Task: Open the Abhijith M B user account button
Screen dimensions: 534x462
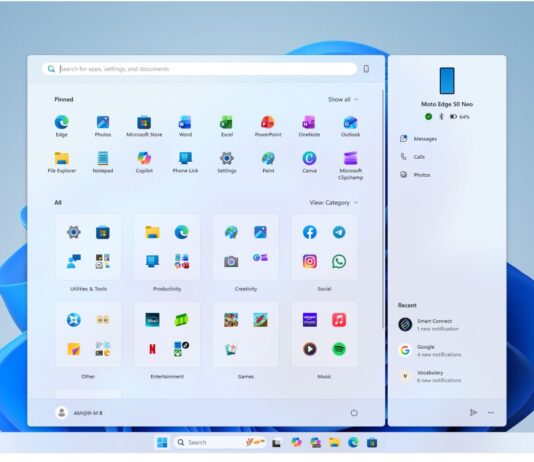Action: 79,413
